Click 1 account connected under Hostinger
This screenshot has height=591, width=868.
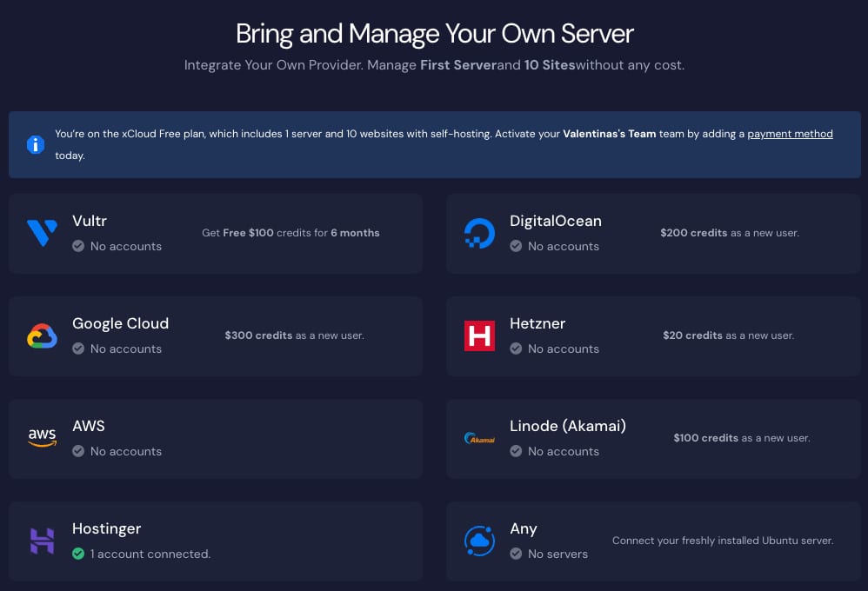pyautogui.click(x=150, y=554)
